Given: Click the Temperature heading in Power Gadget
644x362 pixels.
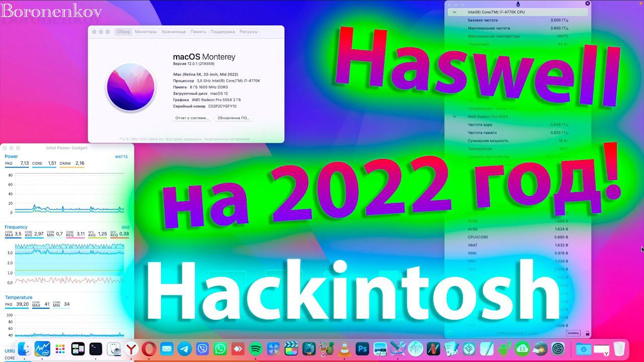Looking at the screenshot, I should pyautogui.click(x=19, y=298).
